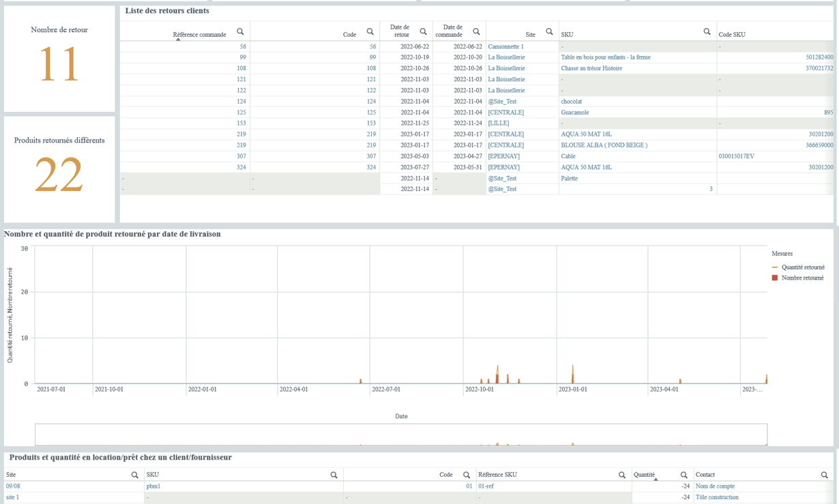The height and width of the screenshot is (504, 839).
Task: Click the Référence SKU column header
Action: tap(497, 475)
